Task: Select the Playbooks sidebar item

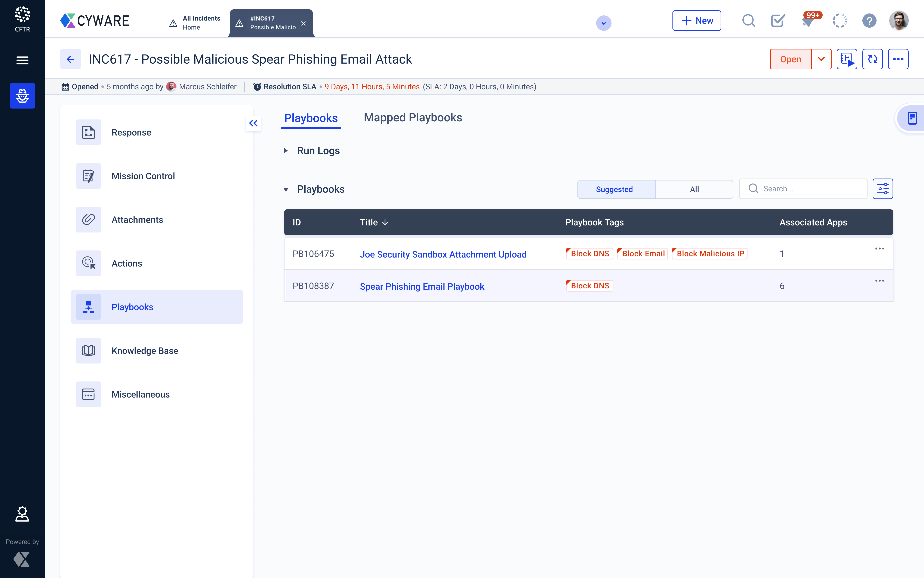Action: coord(157,307)
